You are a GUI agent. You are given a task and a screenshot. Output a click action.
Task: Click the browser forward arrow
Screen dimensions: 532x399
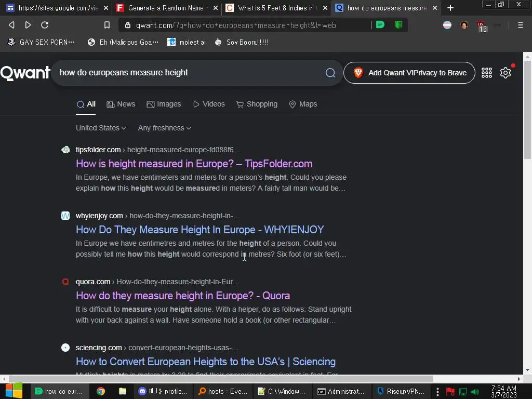click(x=28, y=25)
